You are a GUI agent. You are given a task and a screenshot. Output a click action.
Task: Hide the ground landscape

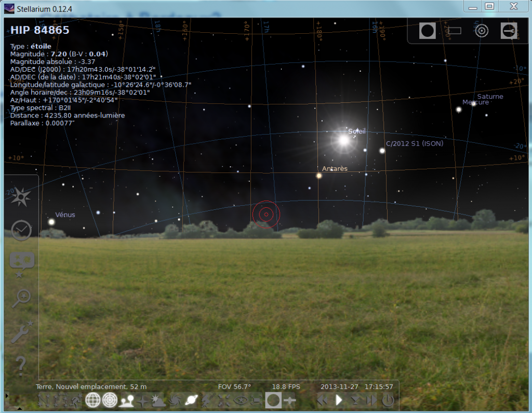point(126,401)
